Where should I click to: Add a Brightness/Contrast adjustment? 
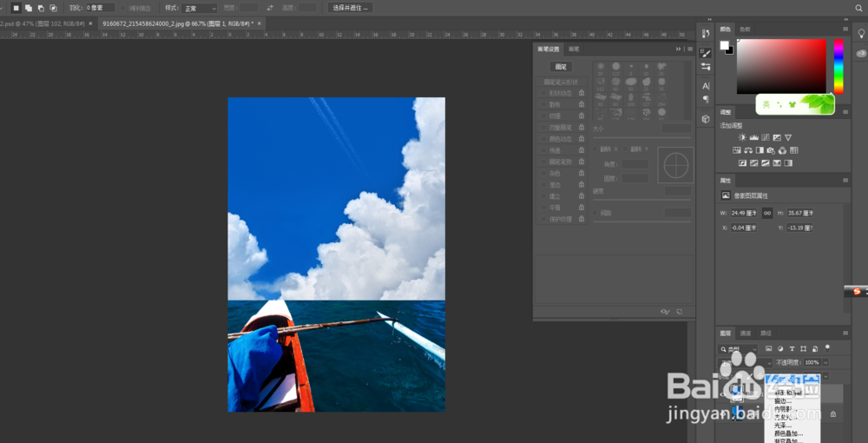tap(742, 137)
